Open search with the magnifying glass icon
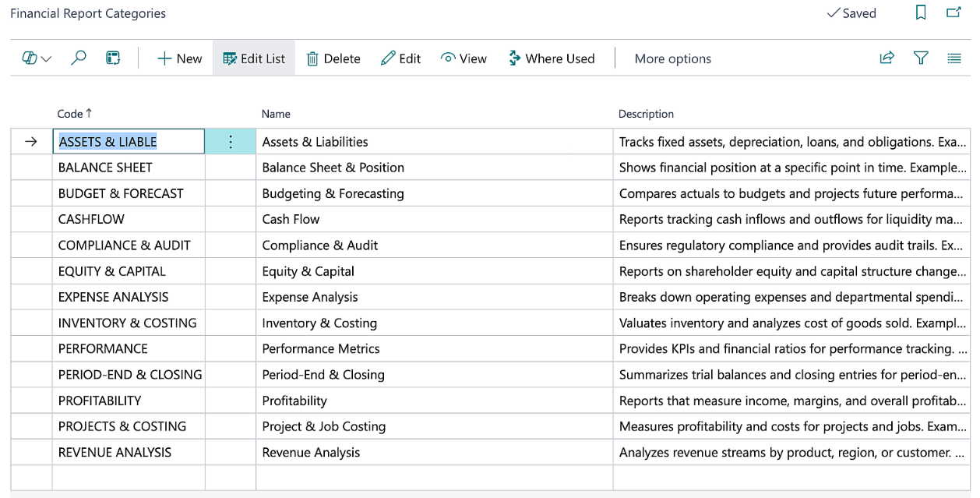Screen dimensions: 980x498 [x=78, y=58]
